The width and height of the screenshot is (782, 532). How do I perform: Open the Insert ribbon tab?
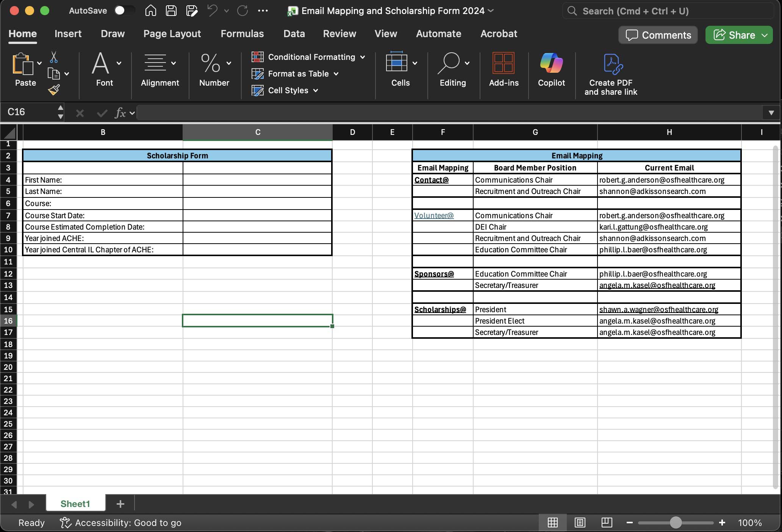pos(68,34)
